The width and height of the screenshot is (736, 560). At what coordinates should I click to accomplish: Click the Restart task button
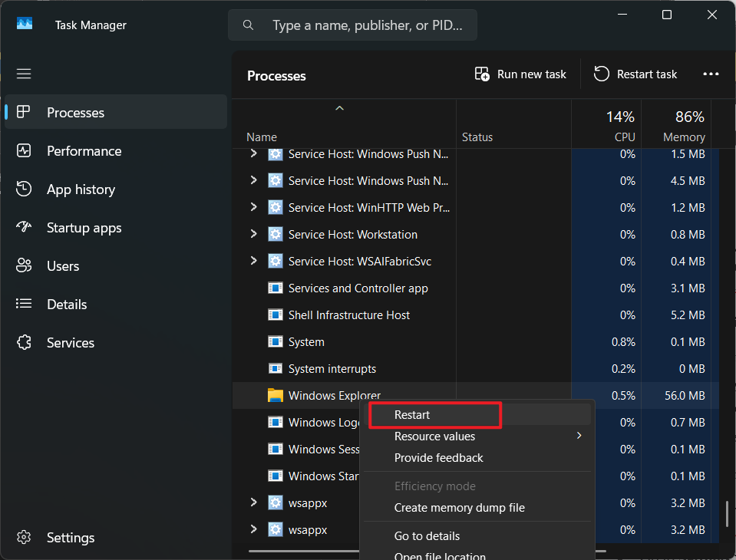point(635,74)
